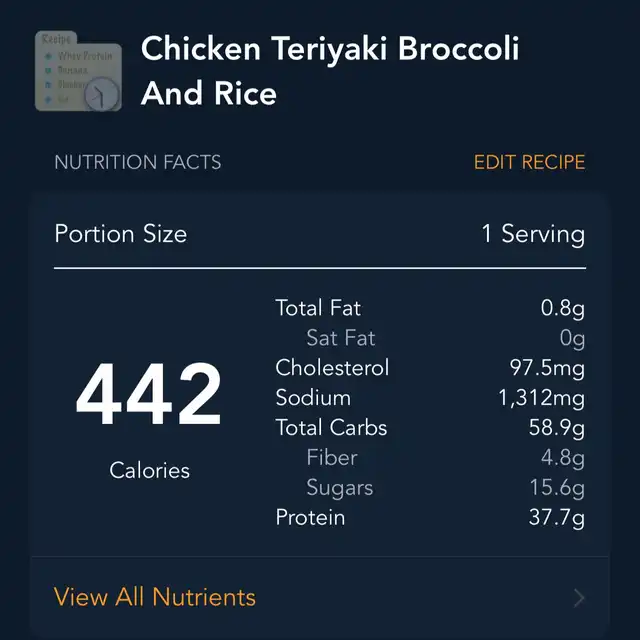Viewport: 640px width, 640px height.
Task: Tap the Nutrition Facts header
Action: click(x=138, y=162)
